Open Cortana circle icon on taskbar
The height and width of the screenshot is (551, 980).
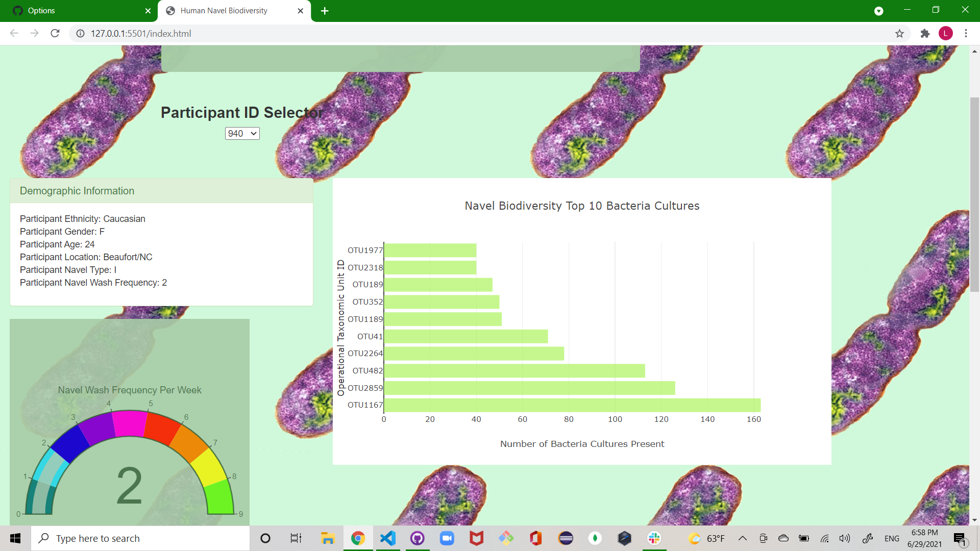[265, 538]
